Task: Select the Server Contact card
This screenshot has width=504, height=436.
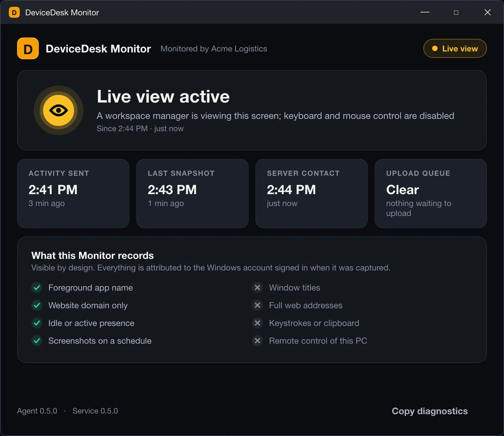Action: 312,193
